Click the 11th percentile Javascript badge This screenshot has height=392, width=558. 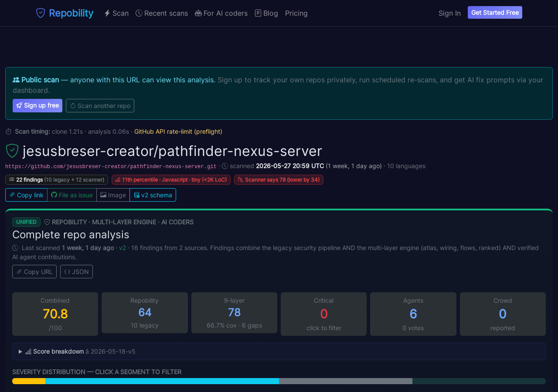point(171,179)
